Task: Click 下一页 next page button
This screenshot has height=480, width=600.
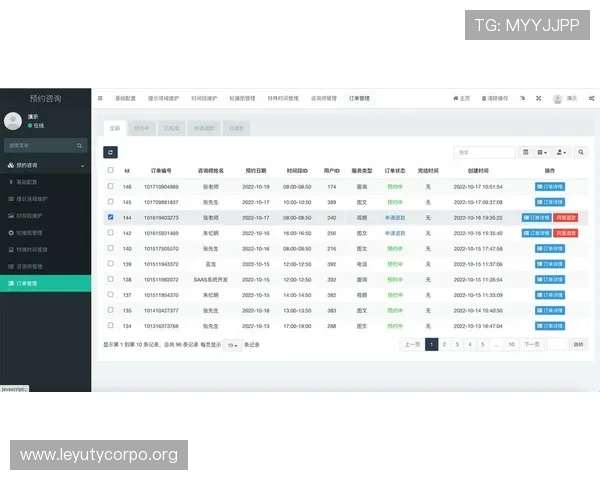Action: 532,344
